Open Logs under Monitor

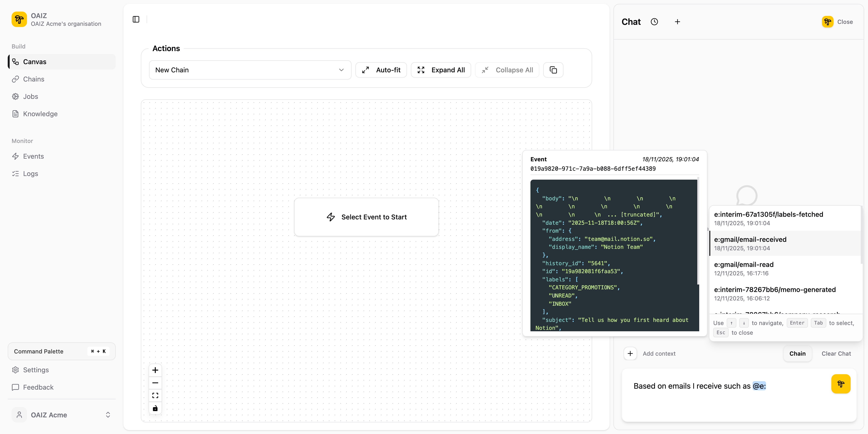pyautogui.click(x=30, y=174)
